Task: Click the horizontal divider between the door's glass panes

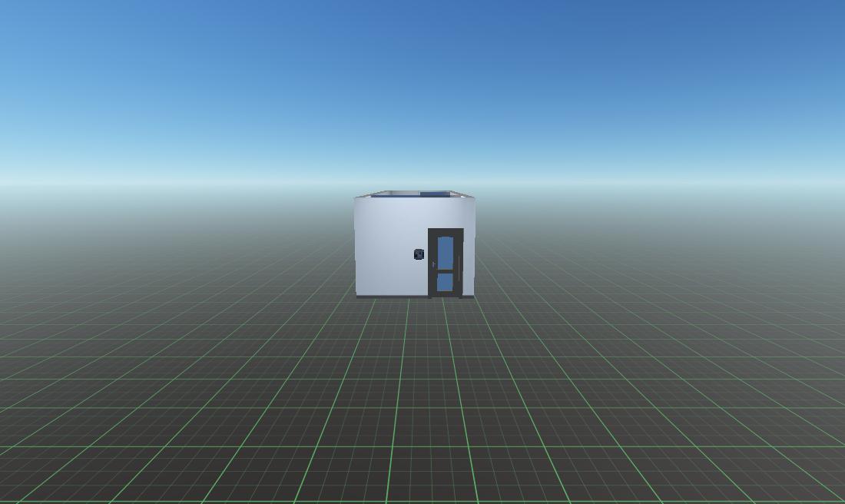Action: (x=446, y=271)
